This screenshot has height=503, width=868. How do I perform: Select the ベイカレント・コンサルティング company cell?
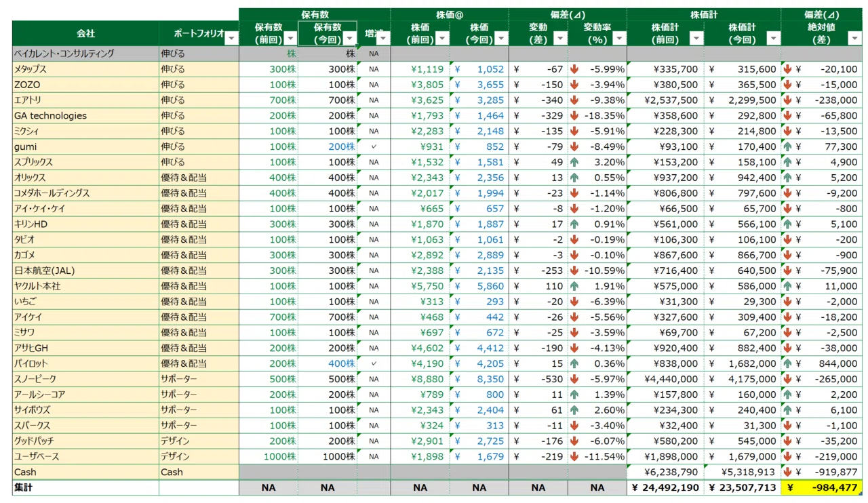[x=85, y=54]
